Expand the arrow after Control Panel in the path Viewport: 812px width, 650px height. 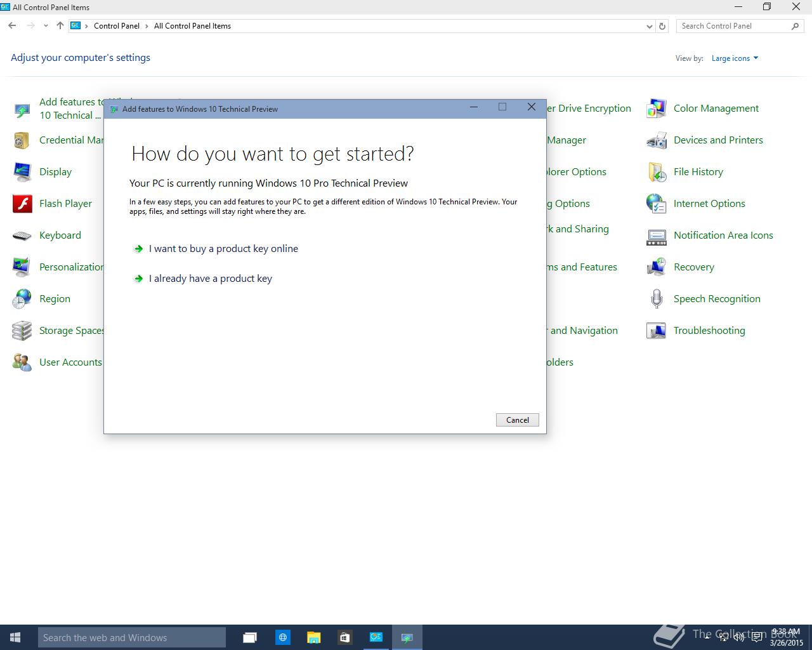pos(147,26)
